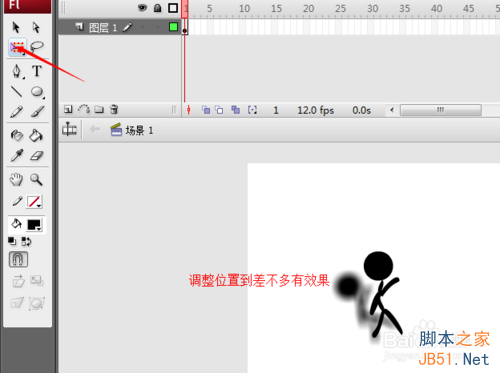This screenshot has height=373, width=500.
Task: Select the black ball on stage
Action: click(x=348, y=286)
